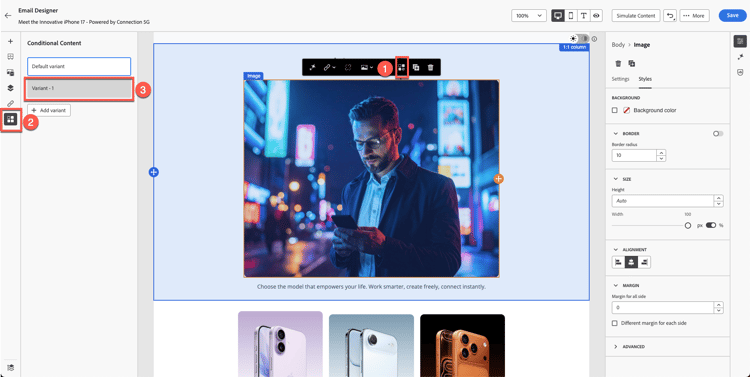Switch to the Styles tab
The image size is (750, 377).
click(645, 79)
